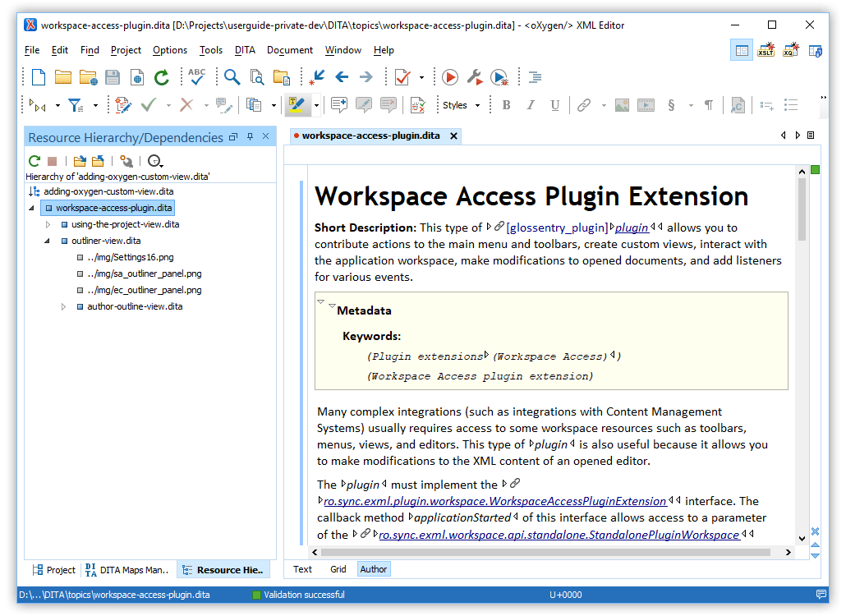Open the File menu

pyautogui.click(x=32, y=50)
